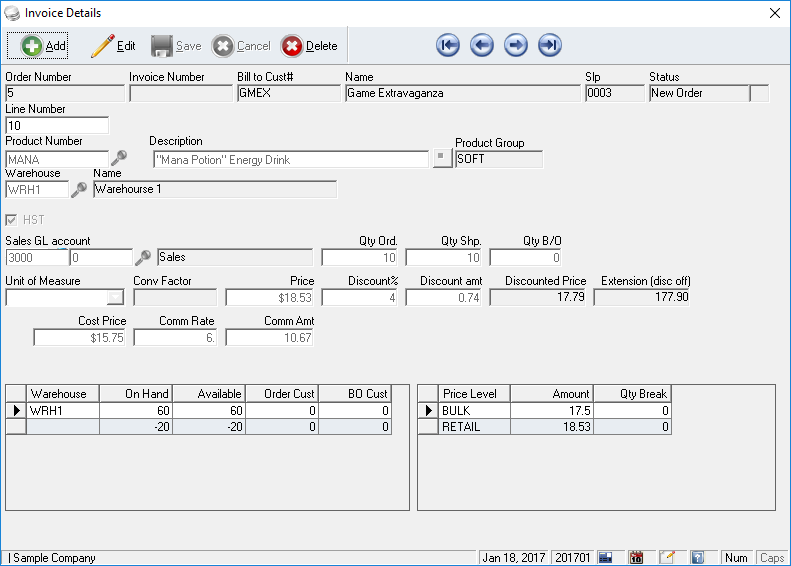Viewport: 791px width, 566px height.
Task: Click the small button after Description field
Action: pyautogui.click(x=442, y=159)
